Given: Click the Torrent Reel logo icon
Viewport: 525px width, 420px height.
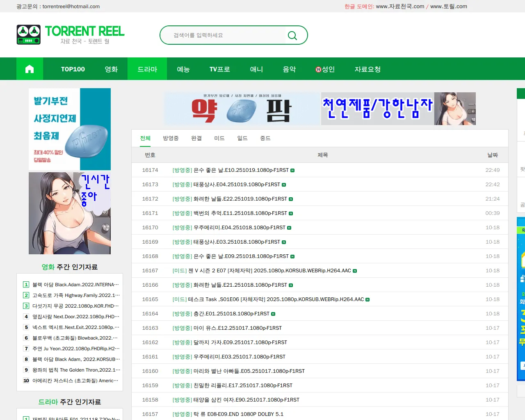Looking at the screenshot, I should click(x=29, y=35).
